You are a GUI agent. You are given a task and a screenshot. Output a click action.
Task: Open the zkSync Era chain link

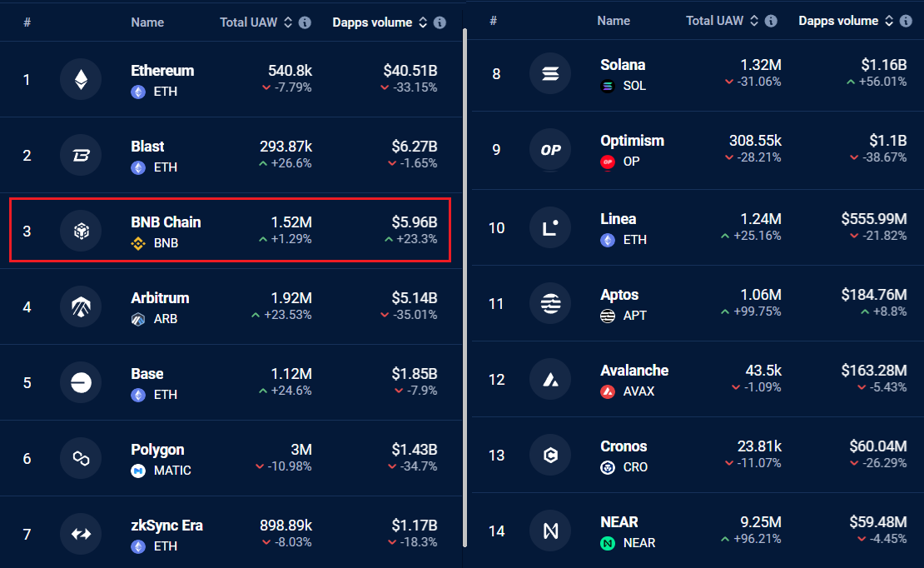tap(166, 526)
